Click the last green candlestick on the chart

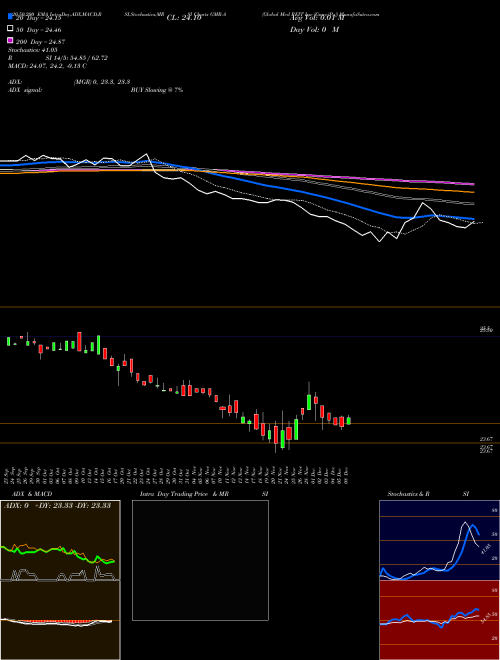pos(348,420)
